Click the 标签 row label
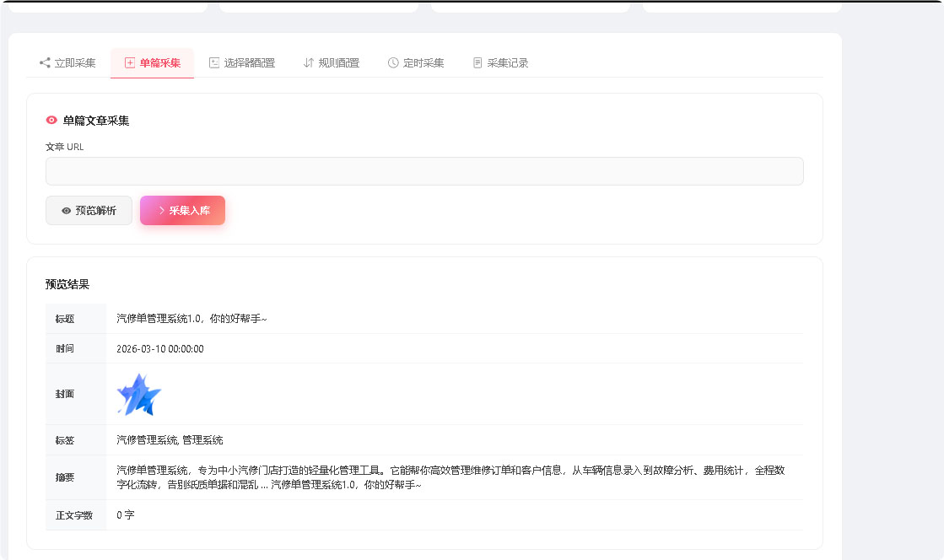This screenshot has width=944, height=560. 65,440
